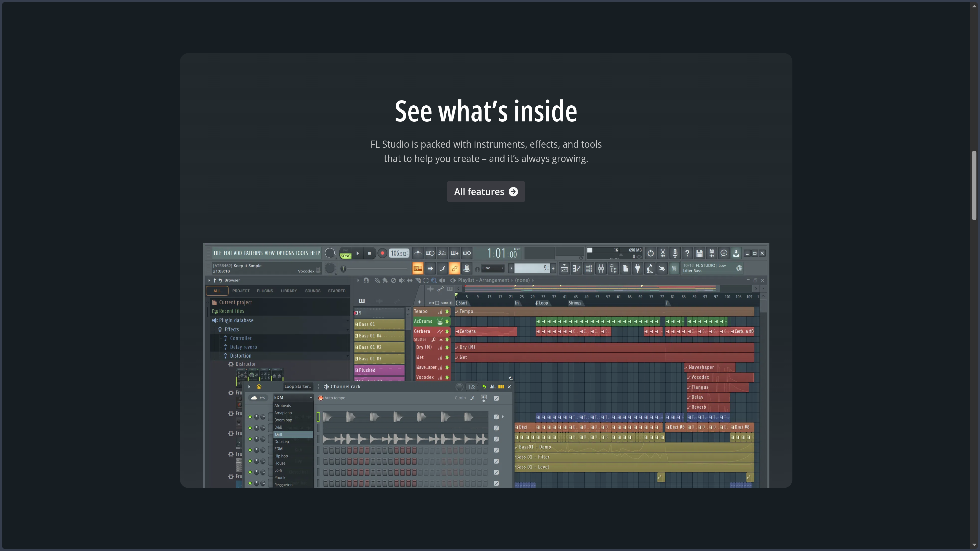Viewport: 980px width, 551px height.
Task: Toggle the wait-for-input-to-start icon
Action: click(430, 253)
